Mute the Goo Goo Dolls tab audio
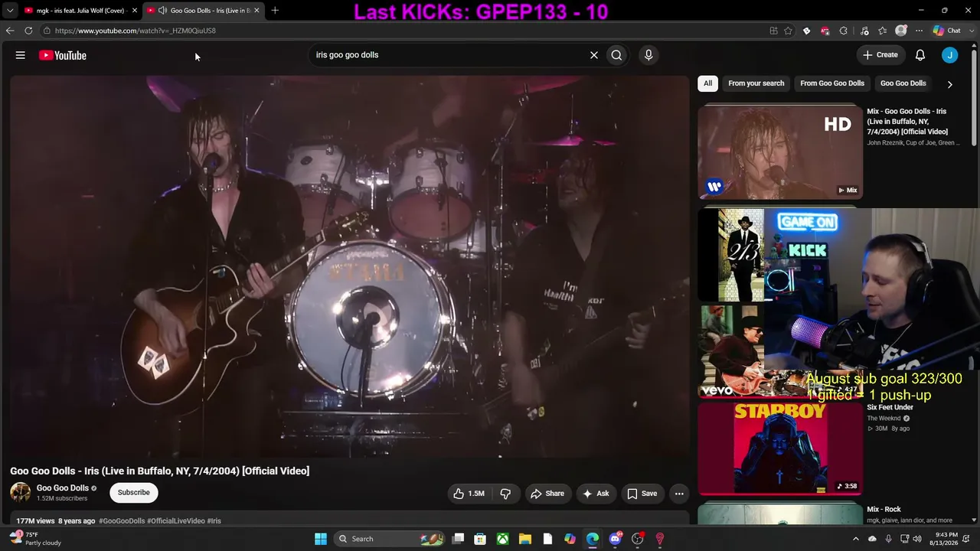Viewport: 980px width, 551px height. pos(162,11)
